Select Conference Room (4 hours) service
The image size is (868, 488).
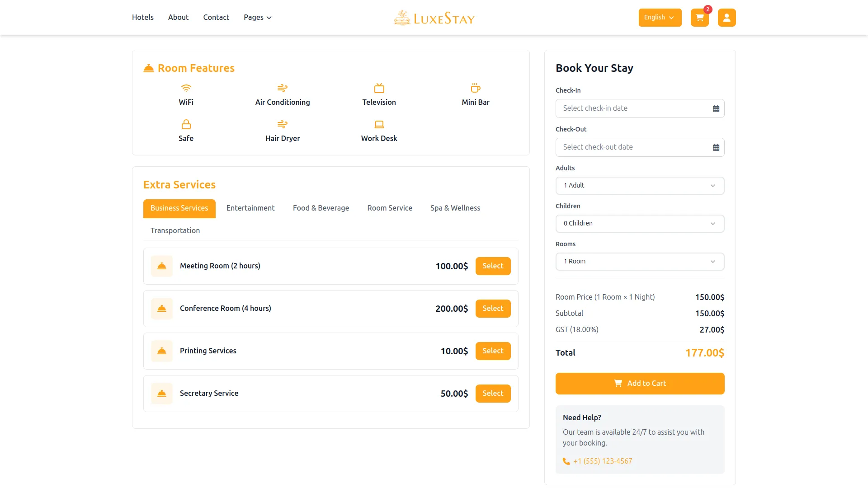(x=493, y=309)
